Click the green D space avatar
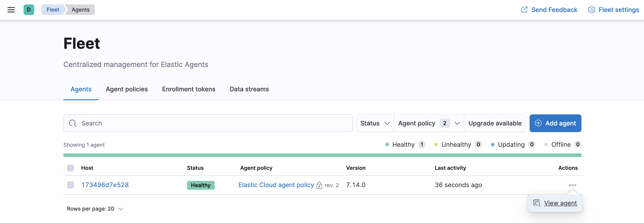The width and height of the screenshot is (644, 223). (29, 10)
